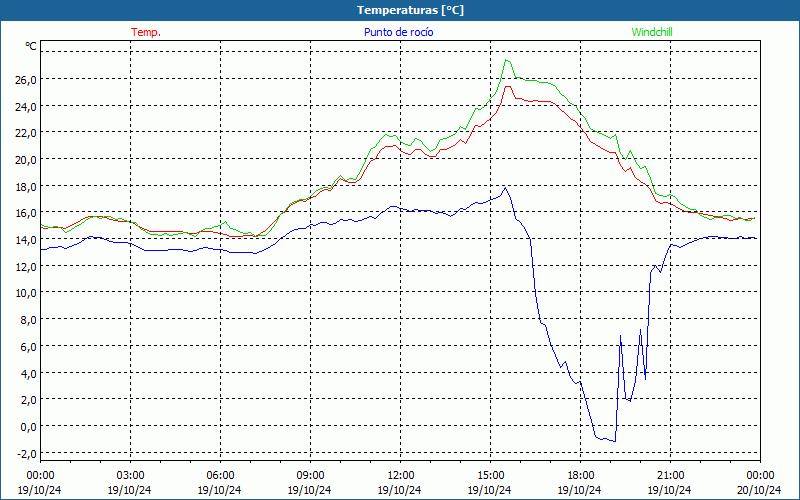Click the 8,0 y-axis value
The width and height of the screenshot is (800, 500).
click(x=29, y=320)
